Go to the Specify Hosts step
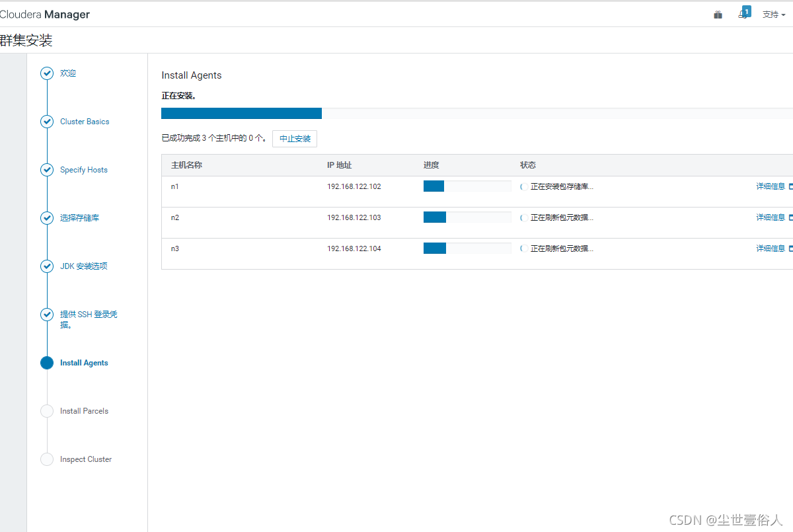Image resolution: width=793 pixels, height=532 pixels. [x=84, y=170]
